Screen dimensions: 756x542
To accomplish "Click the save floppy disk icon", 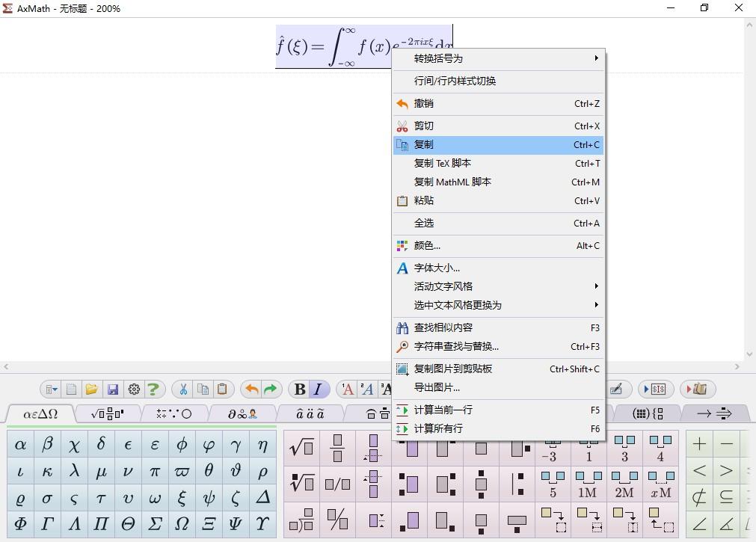I will (x=113, y=389).
